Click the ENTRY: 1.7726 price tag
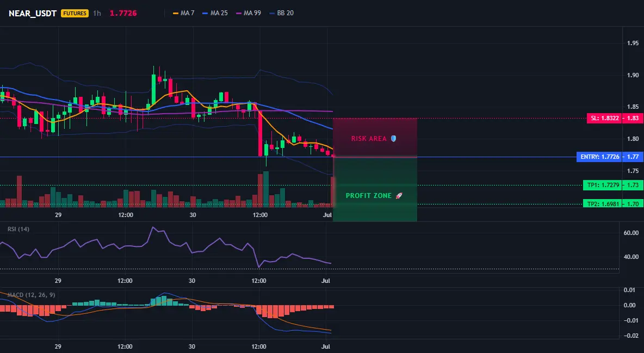644x353 pixels. pyautogui.click(x=599, y=157)
